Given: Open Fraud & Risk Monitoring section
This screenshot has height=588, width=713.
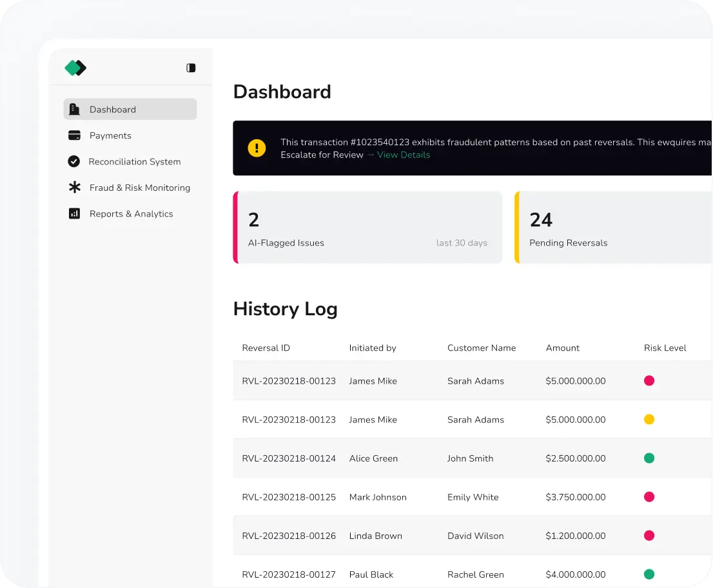Looking at the screenshot, I should (139, 188).
